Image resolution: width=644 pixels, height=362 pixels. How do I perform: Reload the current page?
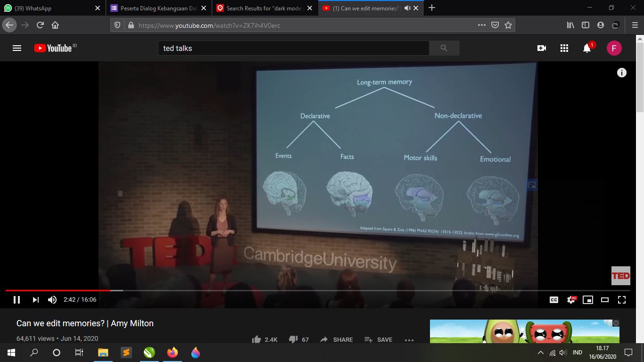40,25
